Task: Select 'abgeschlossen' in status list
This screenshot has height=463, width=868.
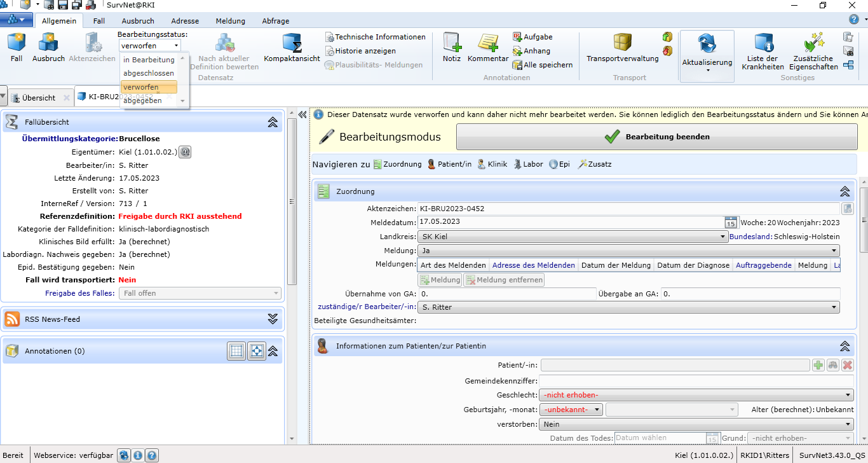Action: (x=149, y=73)
